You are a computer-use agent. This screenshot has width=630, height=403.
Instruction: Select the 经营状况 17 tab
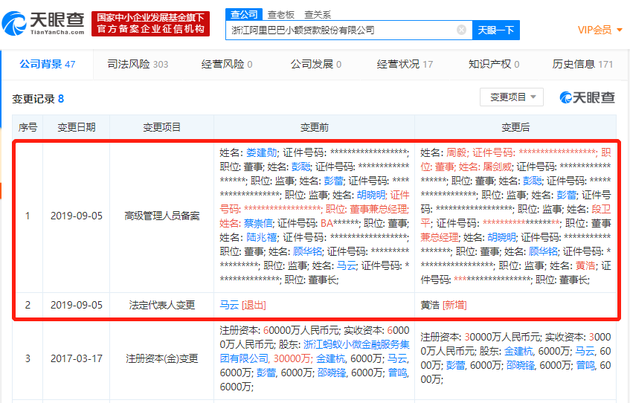(405, 64)
